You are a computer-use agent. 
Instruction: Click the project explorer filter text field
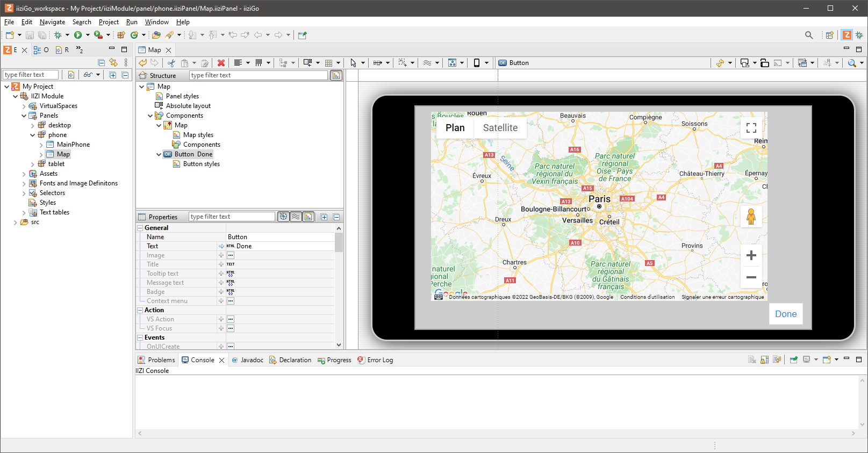click(31, 75)
